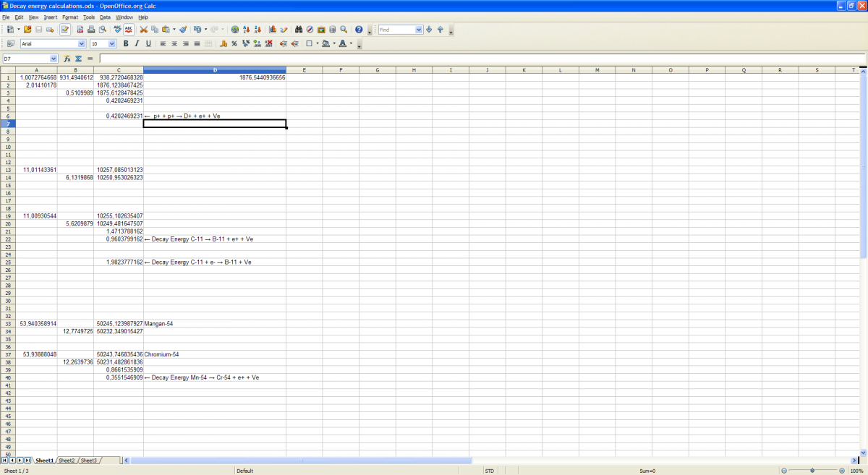
Task: Click the Cut scissors icon
Action: 143,30
